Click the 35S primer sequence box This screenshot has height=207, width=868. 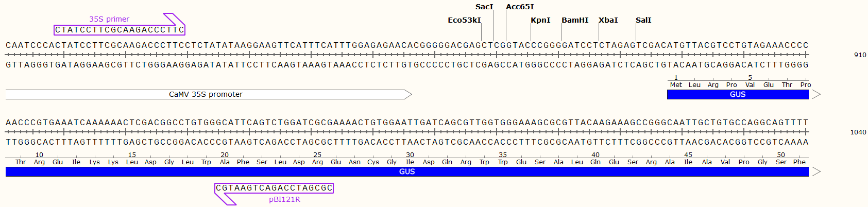point(120,30)
